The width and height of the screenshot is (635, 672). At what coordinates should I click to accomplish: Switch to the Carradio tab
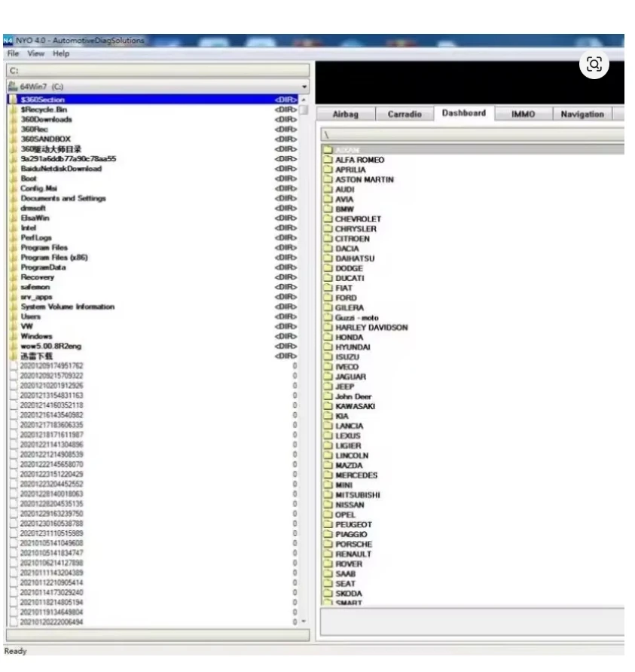click(x=405, y=115)
